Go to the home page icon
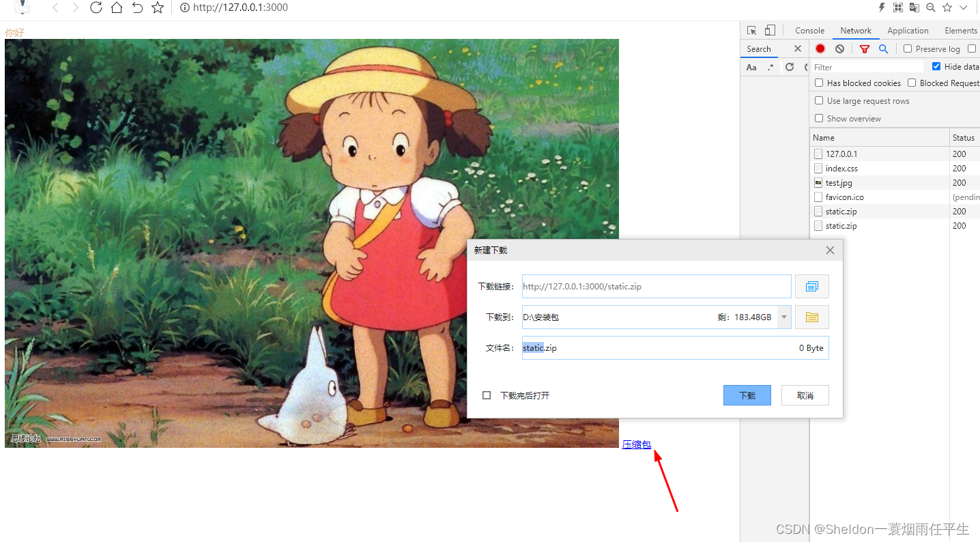The height and width of the screenshot is (542, 980). (117, 8)
